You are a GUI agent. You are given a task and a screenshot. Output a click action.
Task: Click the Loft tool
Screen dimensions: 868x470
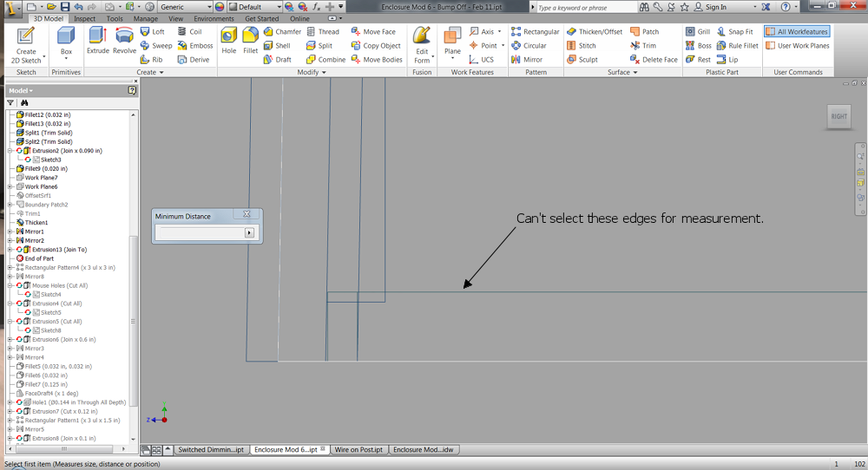click(x=152, y=31)
